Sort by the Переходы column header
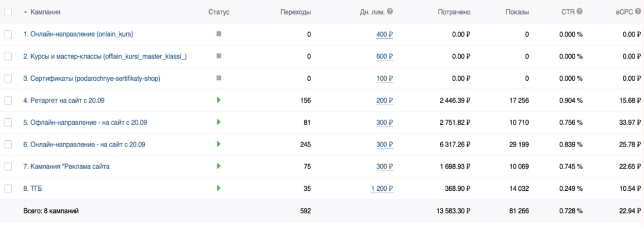 point(295,12)
